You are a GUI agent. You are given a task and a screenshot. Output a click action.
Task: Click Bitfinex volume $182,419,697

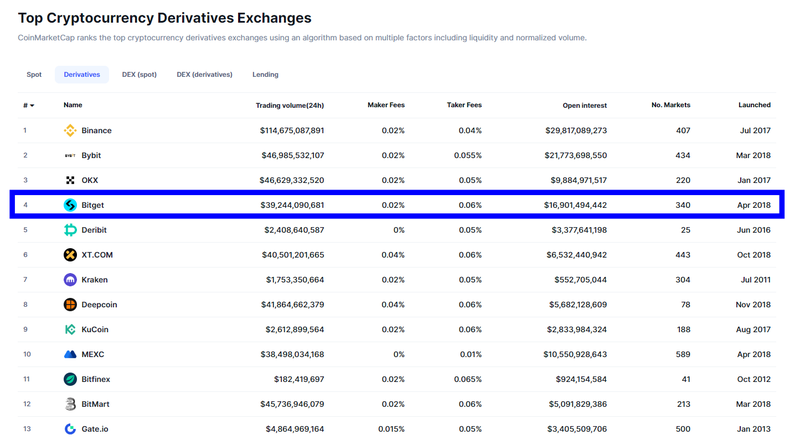pos(299,379)
